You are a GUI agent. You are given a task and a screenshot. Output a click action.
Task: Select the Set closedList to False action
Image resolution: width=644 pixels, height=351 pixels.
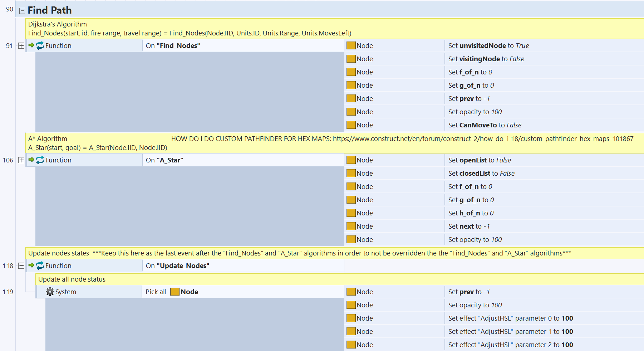(481, 174)
